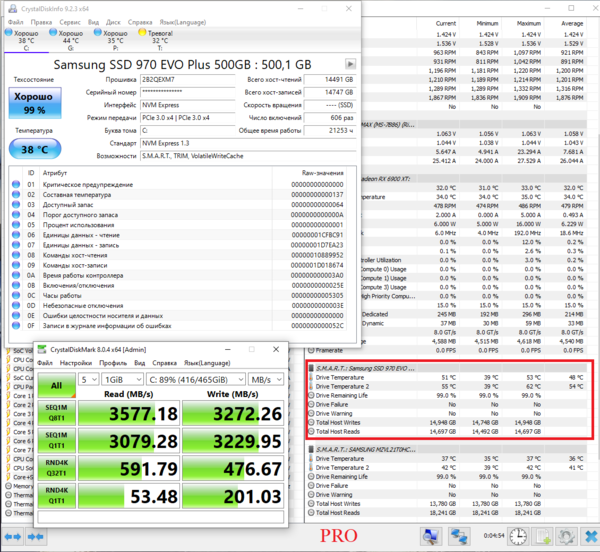The height and width of the screenshot is (552, 600).
Task: Click Серийный номер masked field
Action: pos(188,92)
